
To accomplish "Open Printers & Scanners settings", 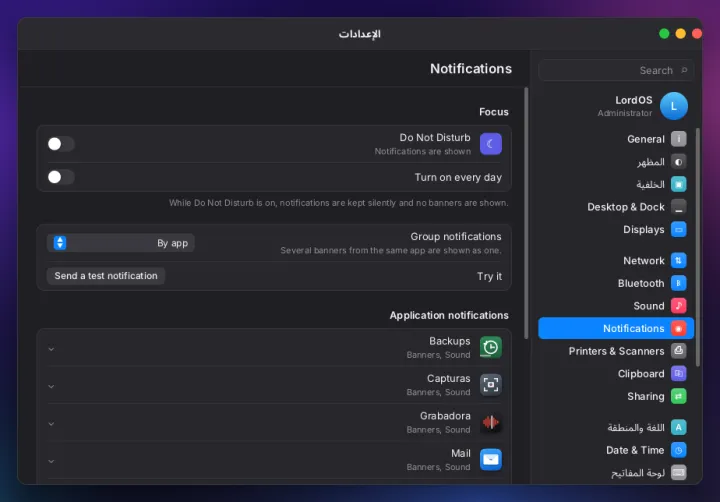I will tap(616, 351).
